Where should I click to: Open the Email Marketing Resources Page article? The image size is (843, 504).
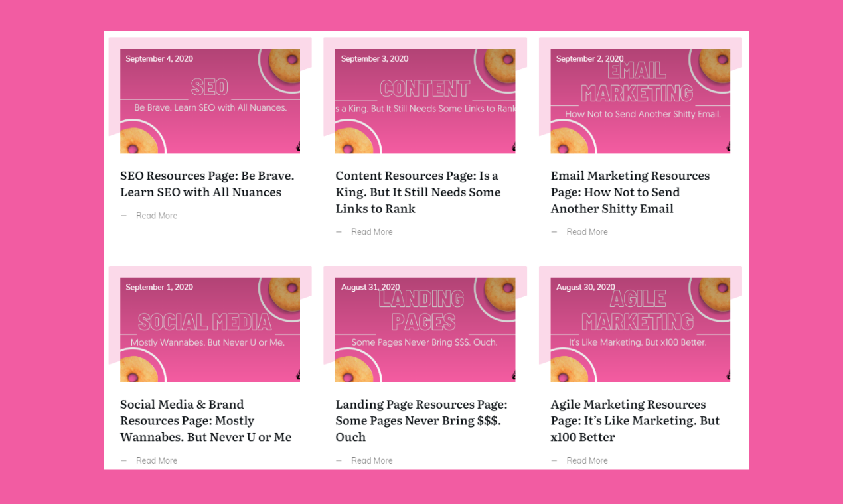point(630,192)
